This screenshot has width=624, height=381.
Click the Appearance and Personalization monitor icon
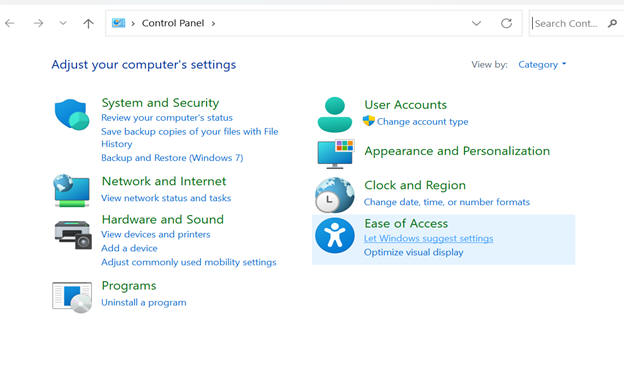335,154
